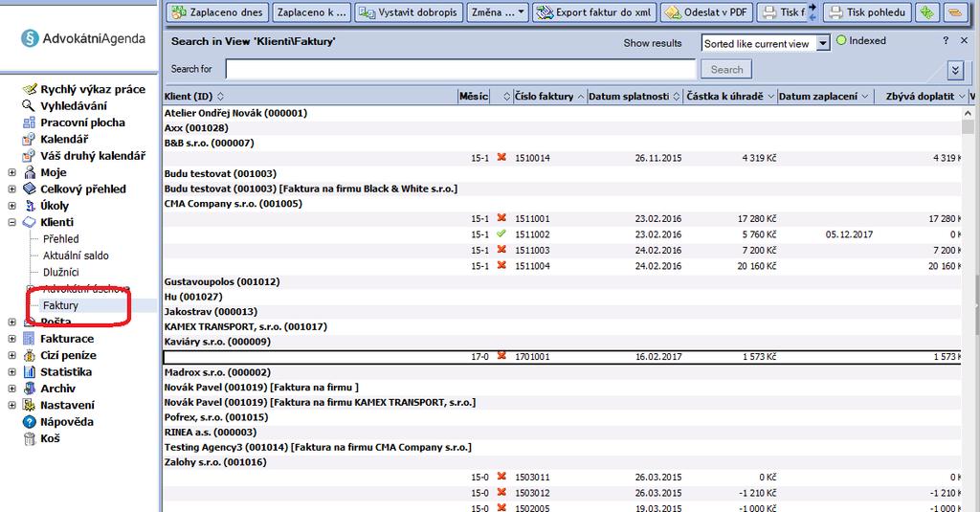The height and width of the screenshot is (512, 980).
Task: Expand the Fakturace tree node
Action: click(x=11, y=339)
